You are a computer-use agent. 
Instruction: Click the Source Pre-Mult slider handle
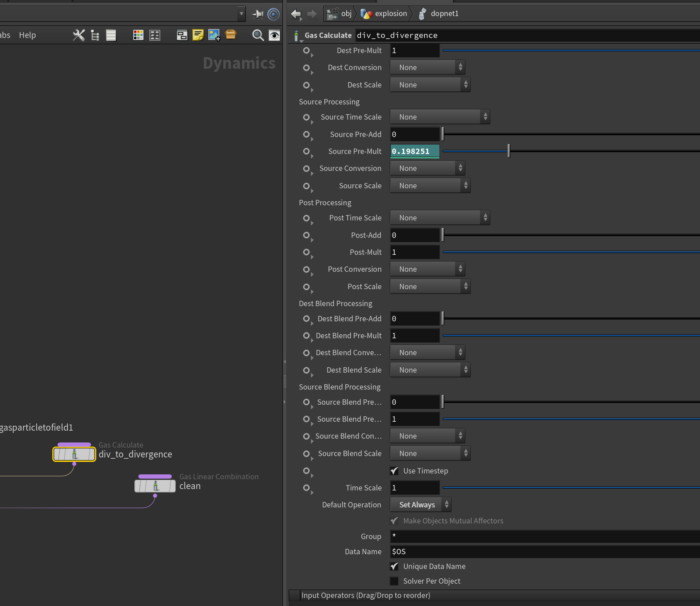click(509, 151)
